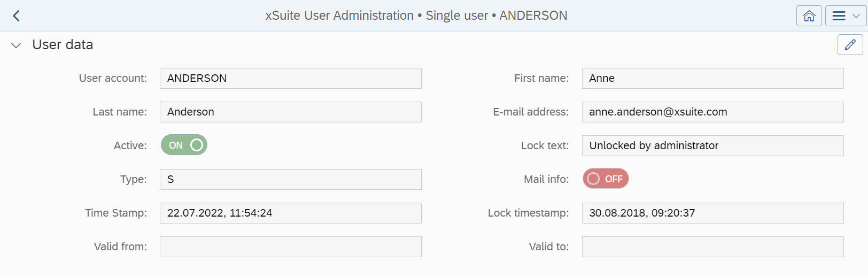Select the Type input field

(290, 179)
